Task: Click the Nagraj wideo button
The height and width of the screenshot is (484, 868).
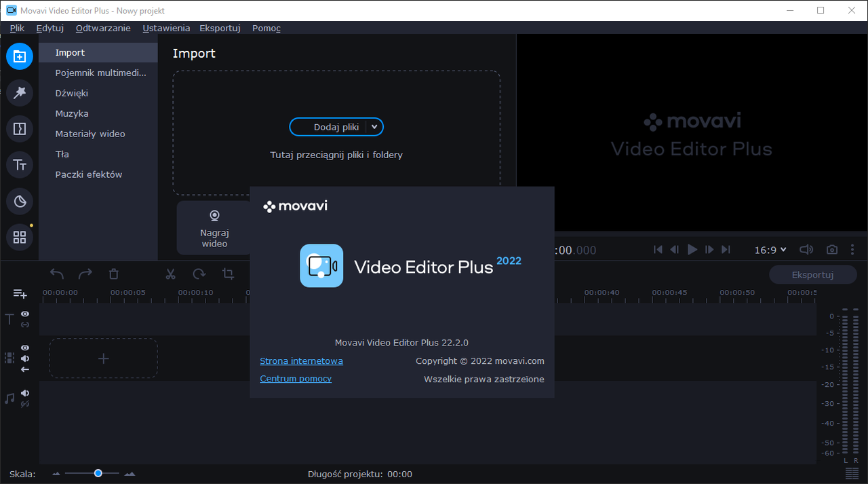Action: [x=214, y=228]
